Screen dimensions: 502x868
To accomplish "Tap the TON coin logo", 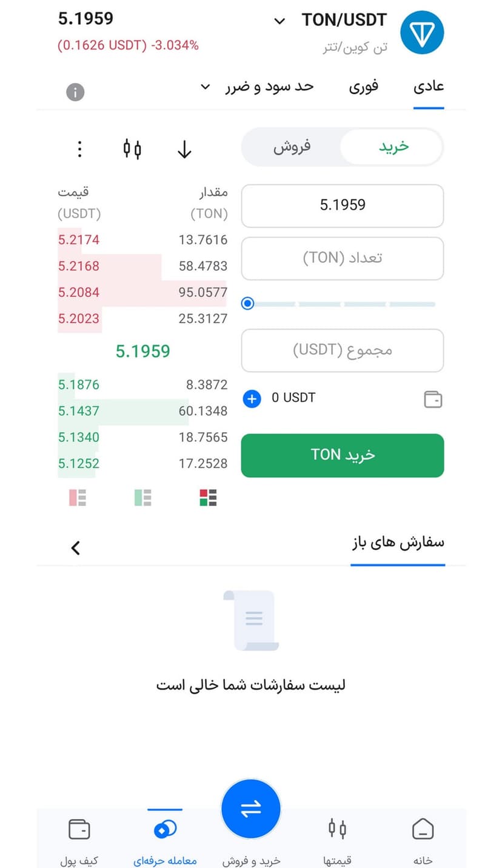I will 422,32.
